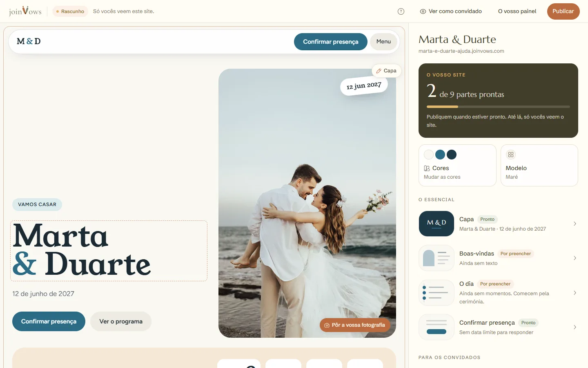Click the Cores palette icon
Image resolution: width=588 pixels, height=368 pixels.
(x=427, y=168)
